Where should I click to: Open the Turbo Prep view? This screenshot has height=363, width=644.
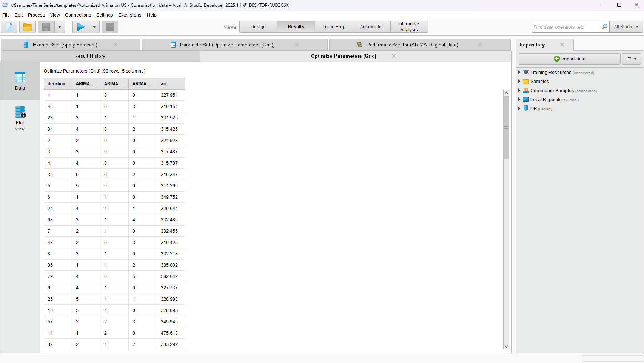pyautogui.click(x=334, y=27)
